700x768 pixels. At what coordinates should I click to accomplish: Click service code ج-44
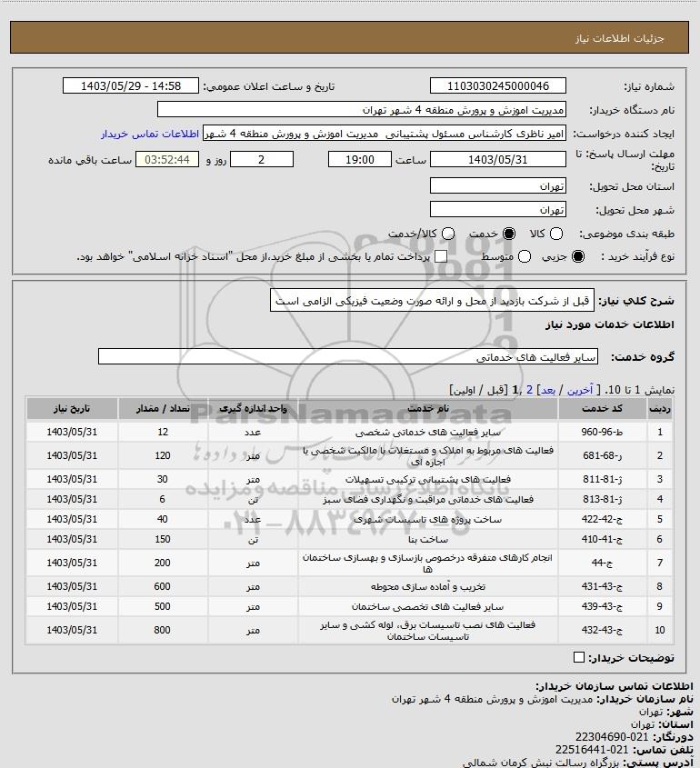602,563
